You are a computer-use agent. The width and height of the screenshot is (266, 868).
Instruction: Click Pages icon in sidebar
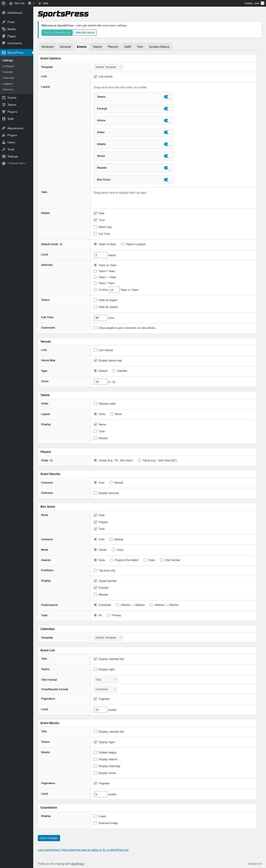[x=4, y=36]
